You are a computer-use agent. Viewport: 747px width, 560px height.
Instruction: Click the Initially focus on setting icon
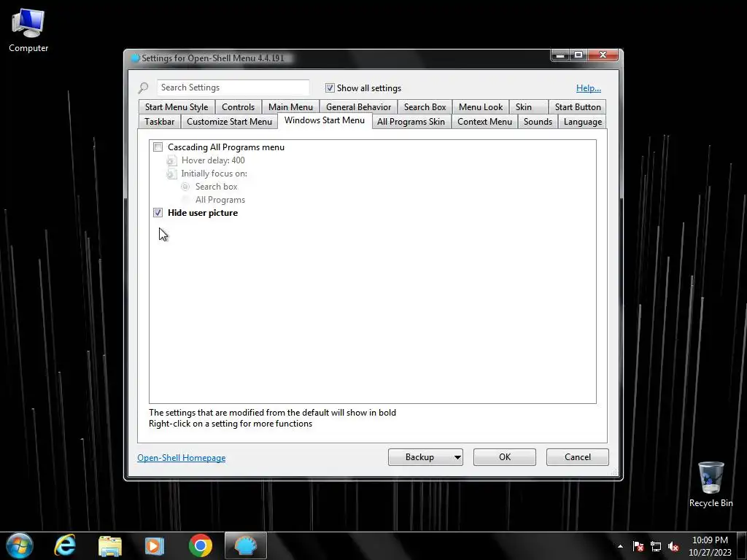coord(171,174)
